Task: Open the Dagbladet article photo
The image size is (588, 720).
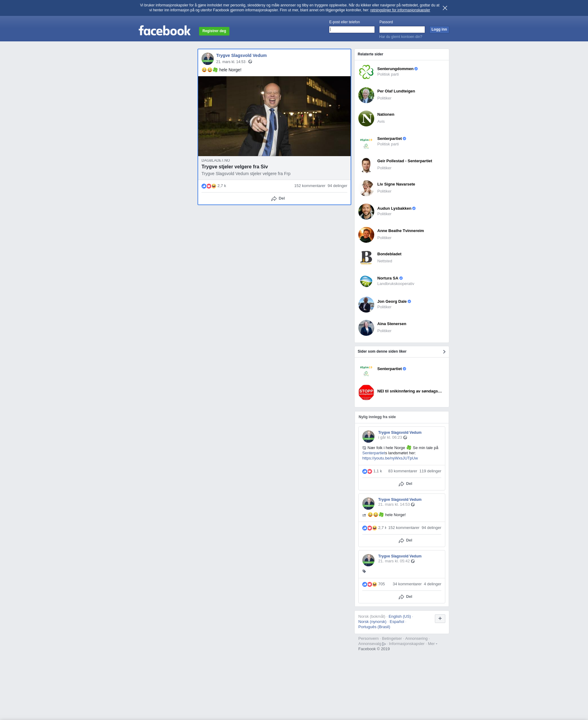Action: point(274,116)
